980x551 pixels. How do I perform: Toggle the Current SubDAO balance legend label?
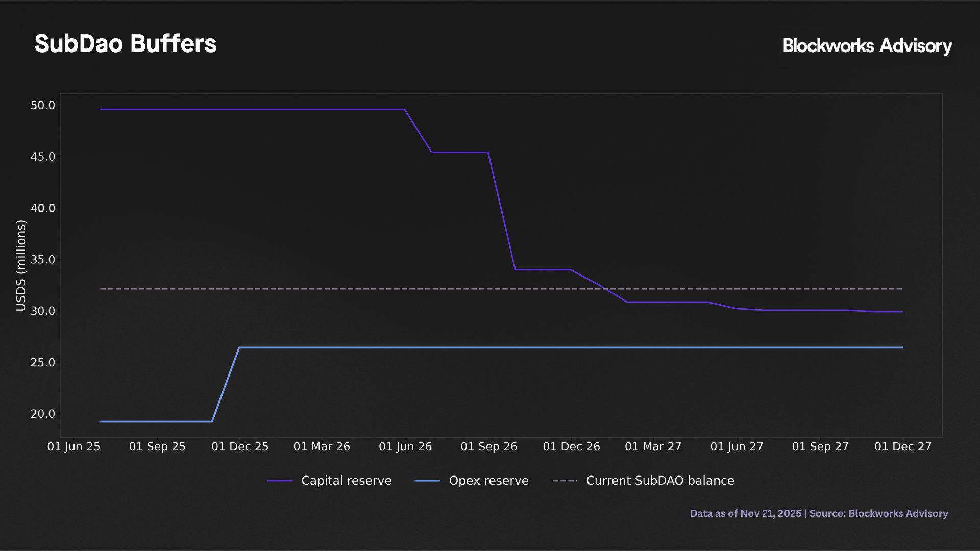[660, 481]
